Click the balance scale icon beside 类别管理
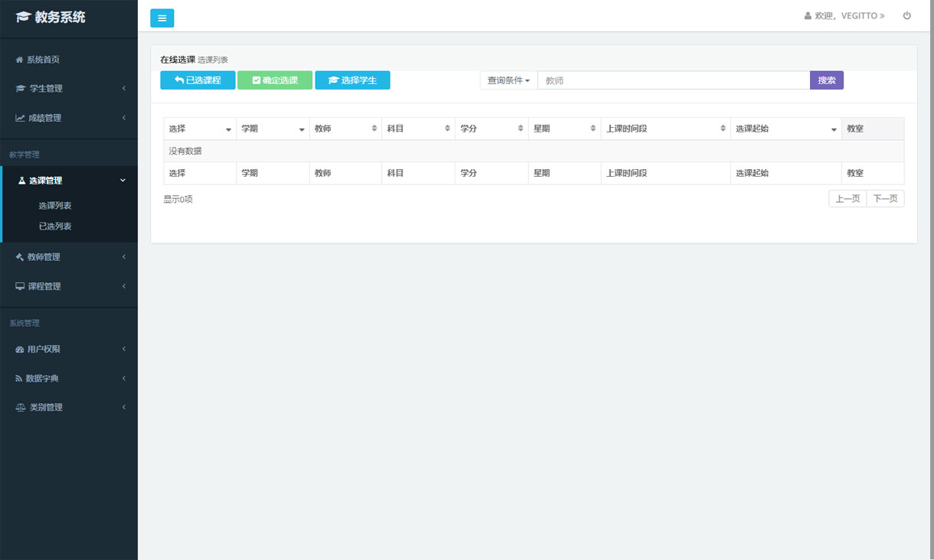The width and height of the screenshot is (934, 560). (21, 407)
